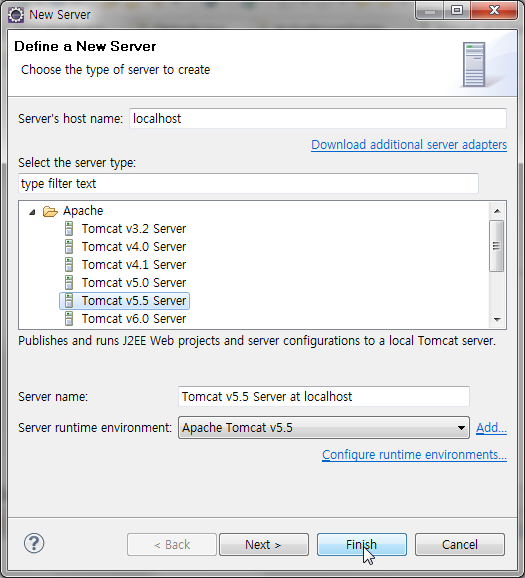Screen dimensions: 525x578
Task: Select Tomcat v3.2 Server
Action: (x=134, y=229)
